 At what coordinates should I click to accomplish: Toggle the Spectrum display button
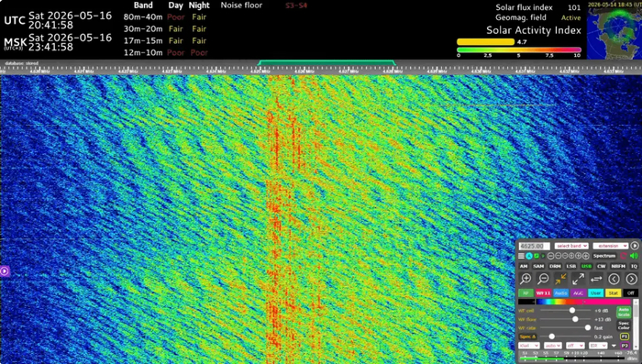[604, 256]
